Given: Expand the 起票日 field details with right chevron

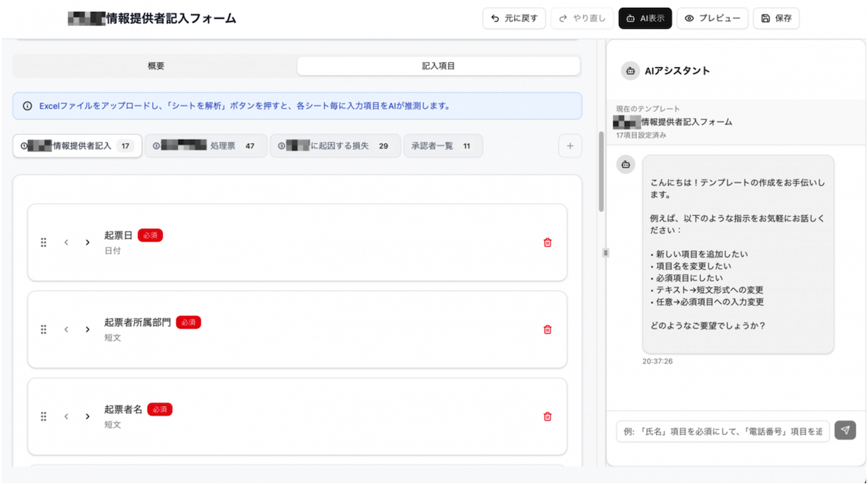Looking at the screenshot, I should [88, 242].
